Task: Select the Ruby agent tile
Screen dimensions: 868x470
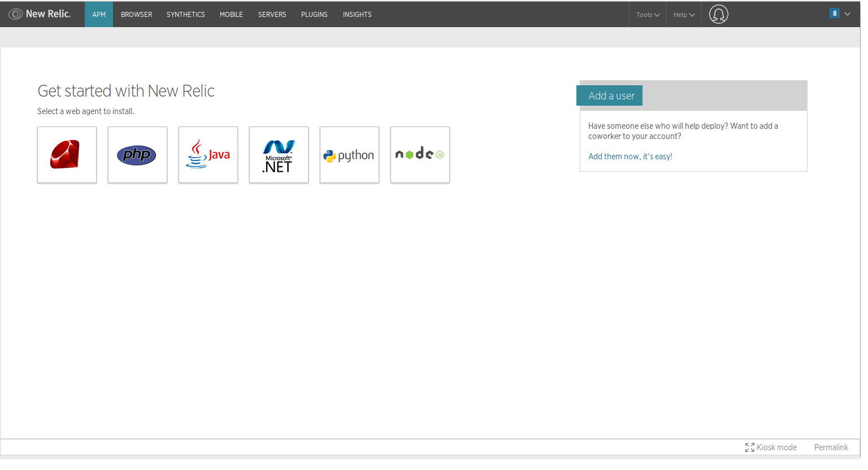Action: click(x=67, y=155)
